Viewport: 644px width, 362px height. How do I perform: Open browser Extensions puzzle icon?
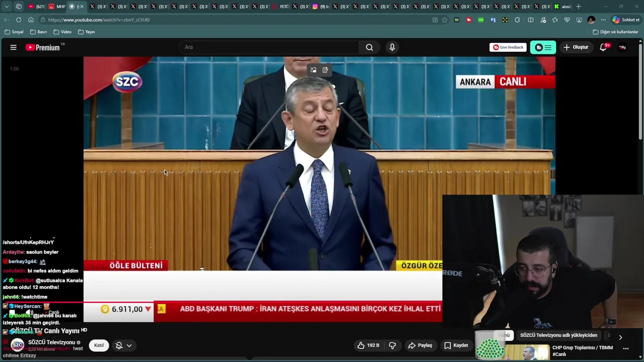point(517,20)
